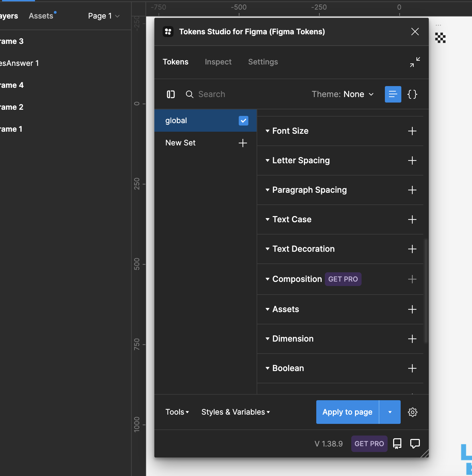Image resolution: width=472 pixels, height=476 pixels.
Task: Click the version V 1.38.9 label
Action: (329, 444)
